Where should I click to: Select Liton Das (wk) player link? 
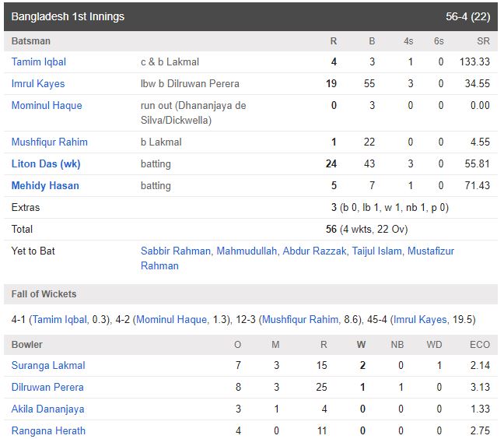[x=46, y=163]
